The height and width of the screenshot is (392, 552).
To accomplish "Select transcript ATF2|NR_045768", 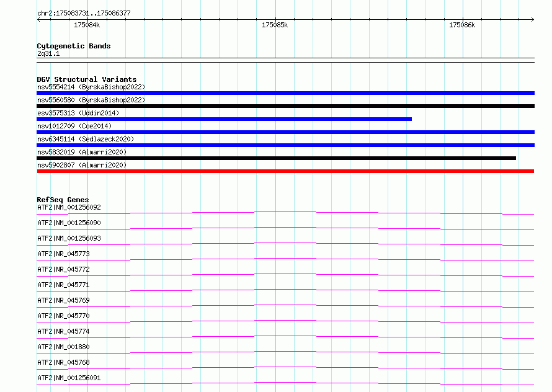I will coord(63,362).
